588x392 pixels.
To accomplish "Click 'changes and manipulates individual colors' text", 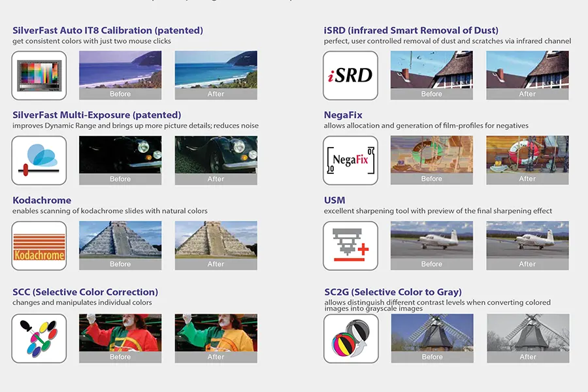I will click(82, 302).
